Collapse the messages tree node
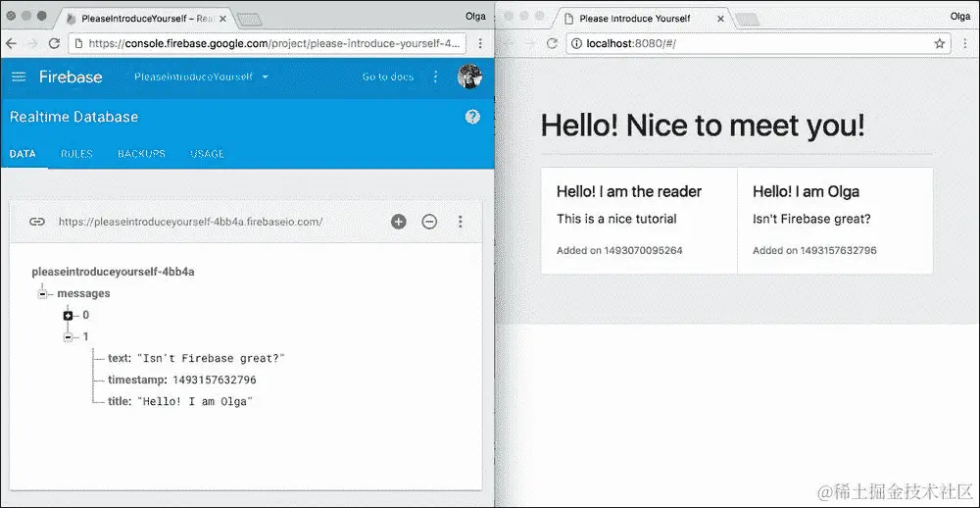The image size is (980, 508). (x=42, y=293)
